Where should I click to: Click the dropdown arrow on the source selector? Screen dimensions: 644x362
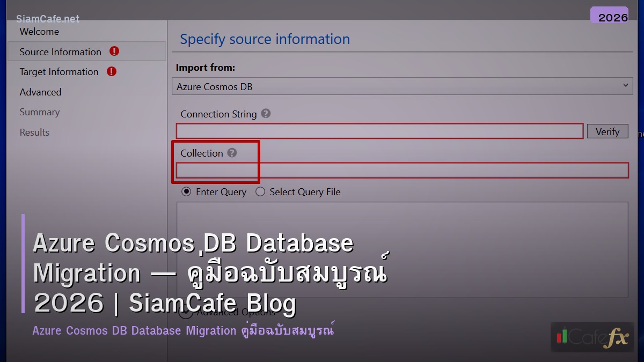[x=626, y=86]
